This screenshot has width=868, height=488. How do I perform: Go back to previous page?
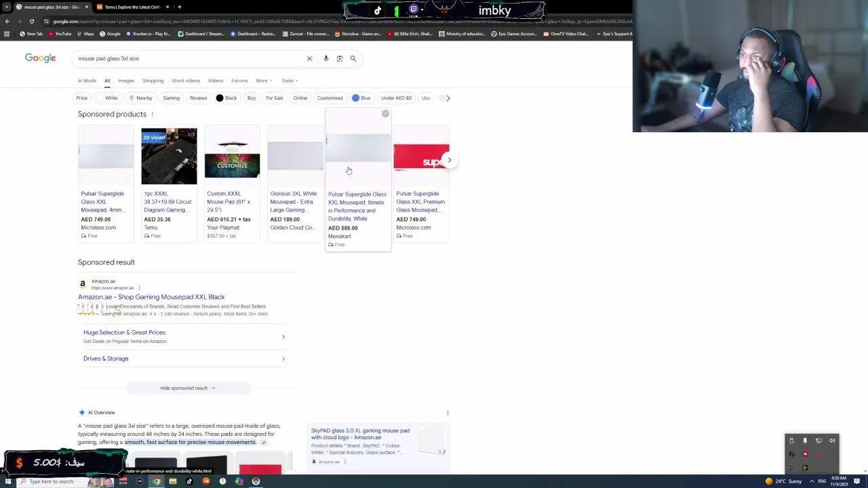[7, 21]
